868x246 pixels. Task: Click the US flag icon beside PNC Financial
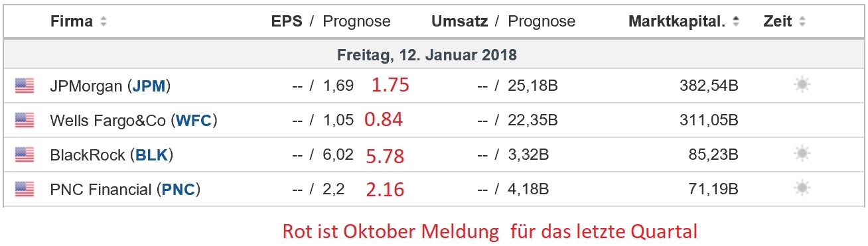coord(25,190)
